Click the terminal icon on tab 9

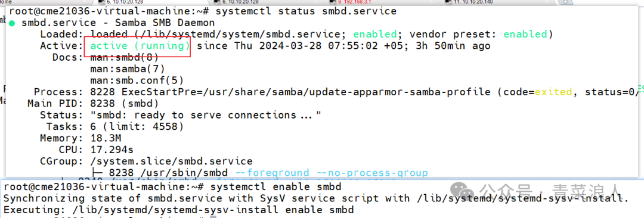[x=333, y=2]
